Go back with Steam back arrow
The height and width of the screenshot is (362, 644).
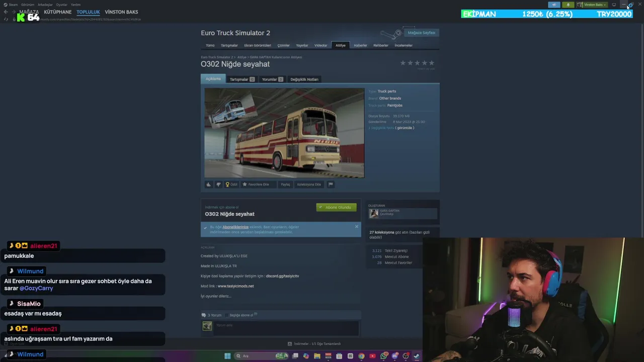(x=6, y=12)
